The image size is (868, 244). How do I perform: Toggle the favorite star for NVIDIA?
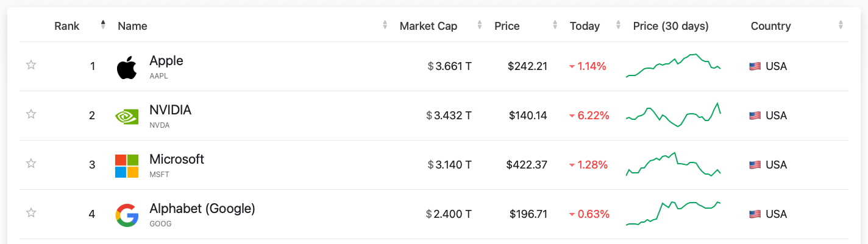tap(31, 114)
